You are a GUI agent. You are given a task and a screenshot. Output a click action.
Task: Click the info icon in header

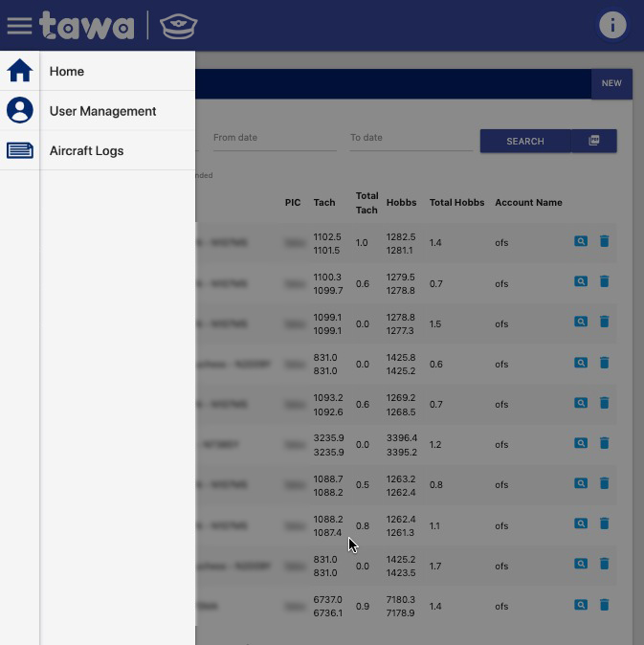pyautogui.click(x=612, y=25)
